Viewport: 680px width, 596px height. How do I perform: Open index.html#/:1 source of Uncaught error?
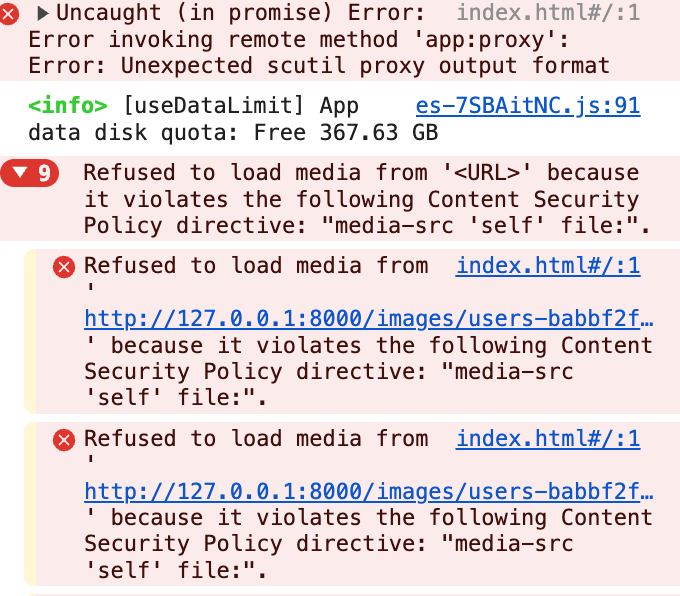tap(548, 13)
